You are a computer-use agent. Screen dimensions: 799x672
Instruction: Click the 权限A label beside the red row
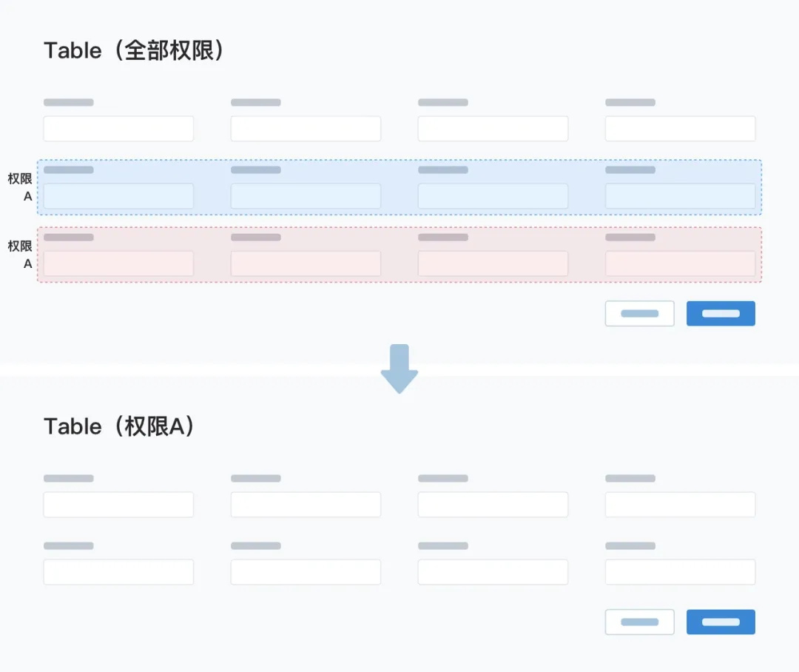click(x=20, y=255)
